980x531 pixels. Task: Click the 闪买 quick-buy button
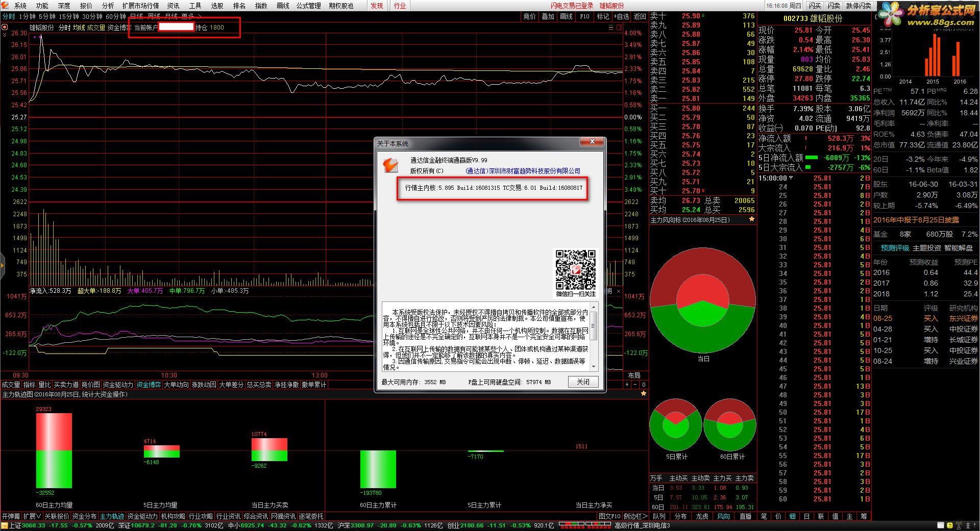815,6
